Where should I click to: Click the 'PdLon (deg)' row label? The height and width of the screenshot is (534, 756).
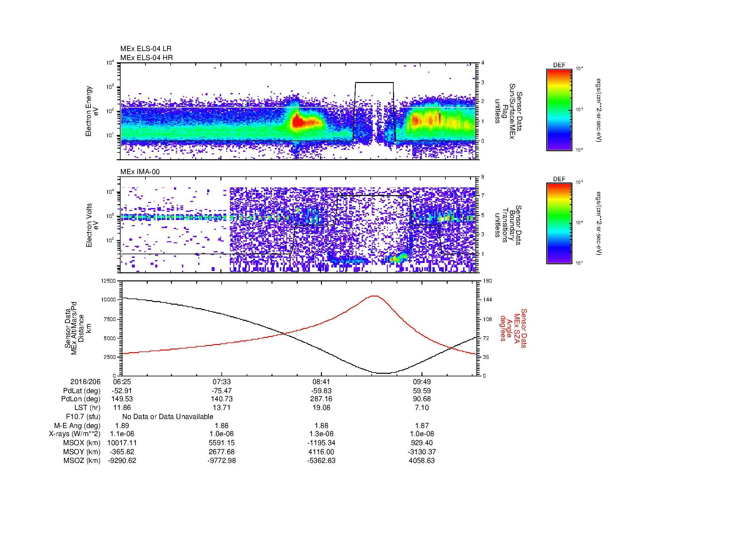(81, 399)
